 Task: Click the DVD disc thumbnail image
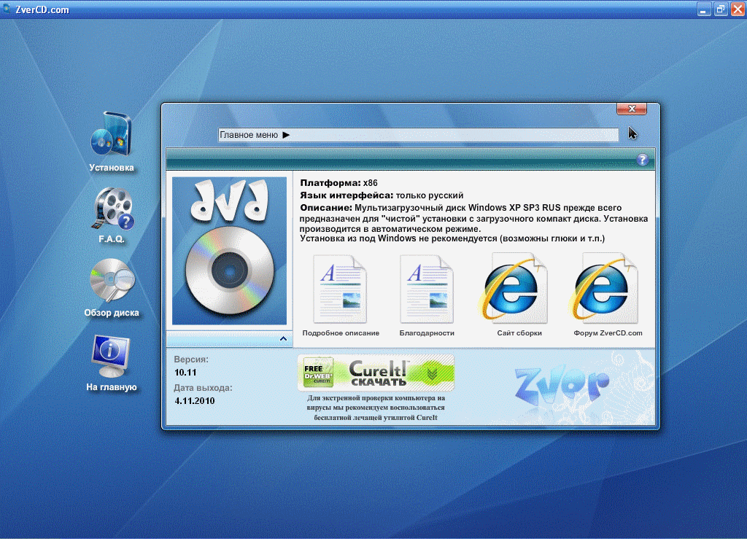tap(229, 251)
